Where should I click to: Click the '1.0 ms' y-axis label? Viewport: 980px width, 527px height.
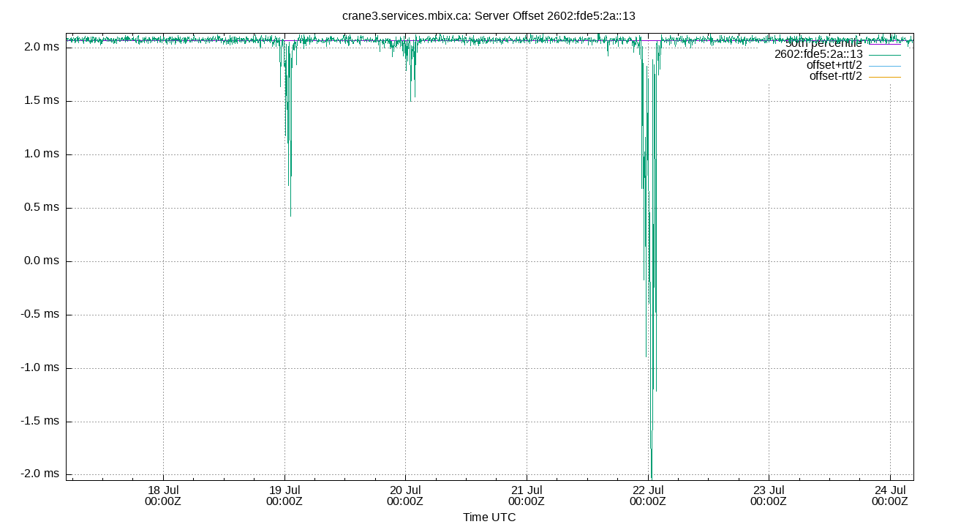pos(42,154)
